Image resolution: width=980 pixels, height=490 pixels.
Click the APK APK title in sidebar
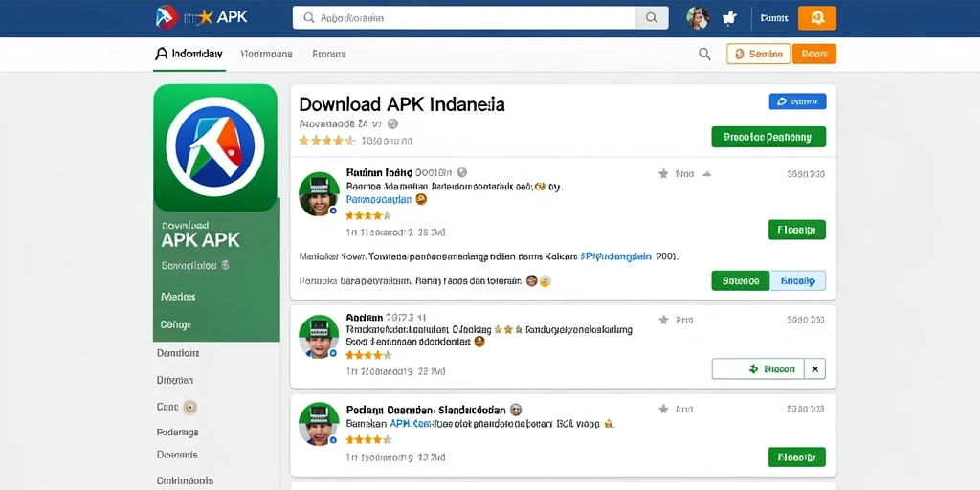[x=200, y=240]
